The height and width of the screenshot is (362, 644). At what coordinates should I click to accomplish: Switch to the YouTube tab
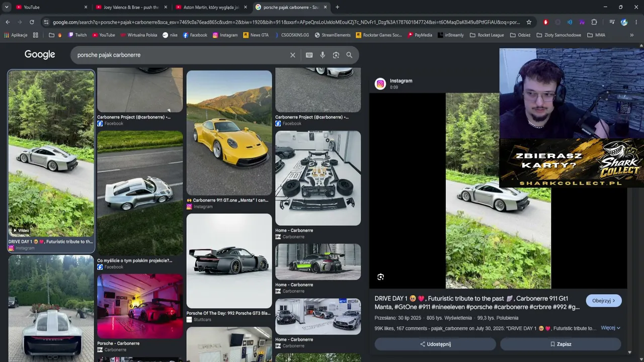[50, 7]
